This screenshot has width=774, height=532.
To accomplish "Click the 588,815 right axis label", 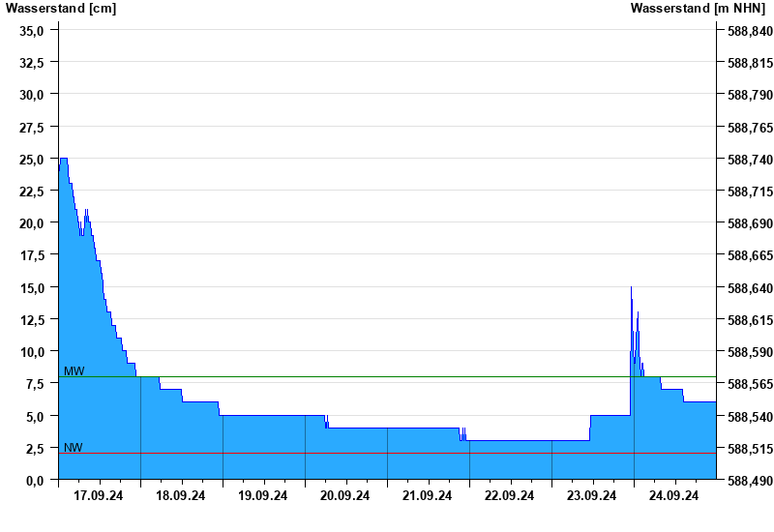I will coord(751,63).
